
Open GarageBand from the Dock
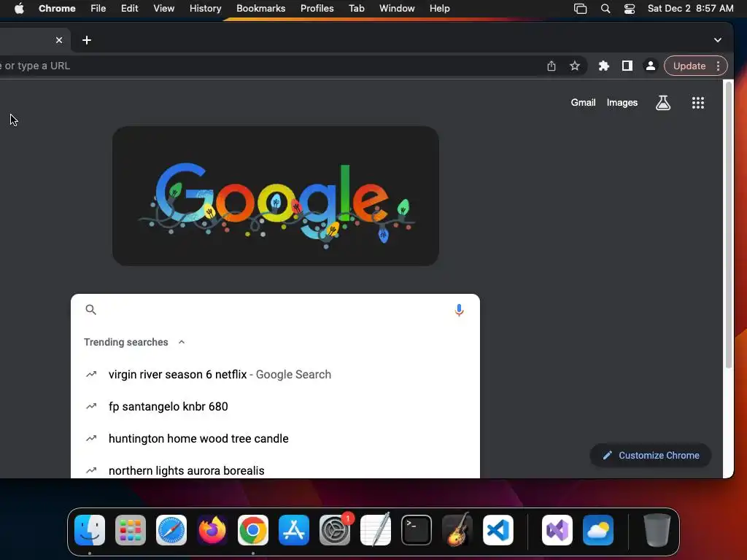point(457,530)
